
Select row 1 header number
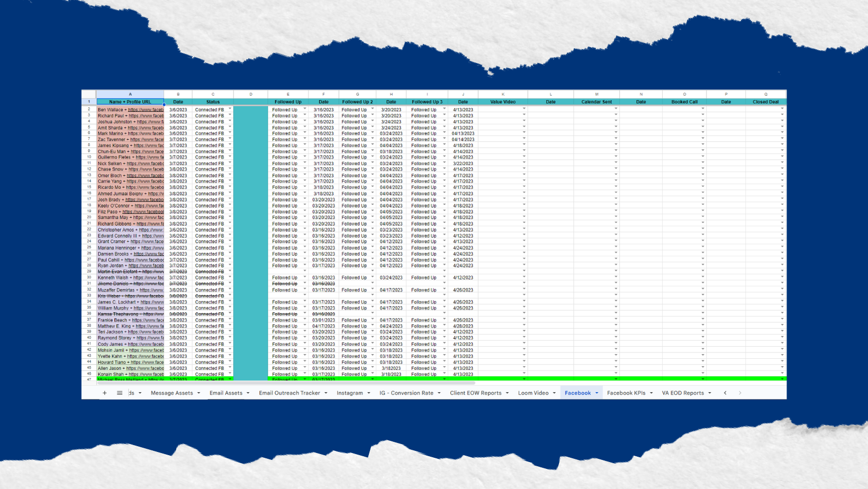tap(89, 102)
